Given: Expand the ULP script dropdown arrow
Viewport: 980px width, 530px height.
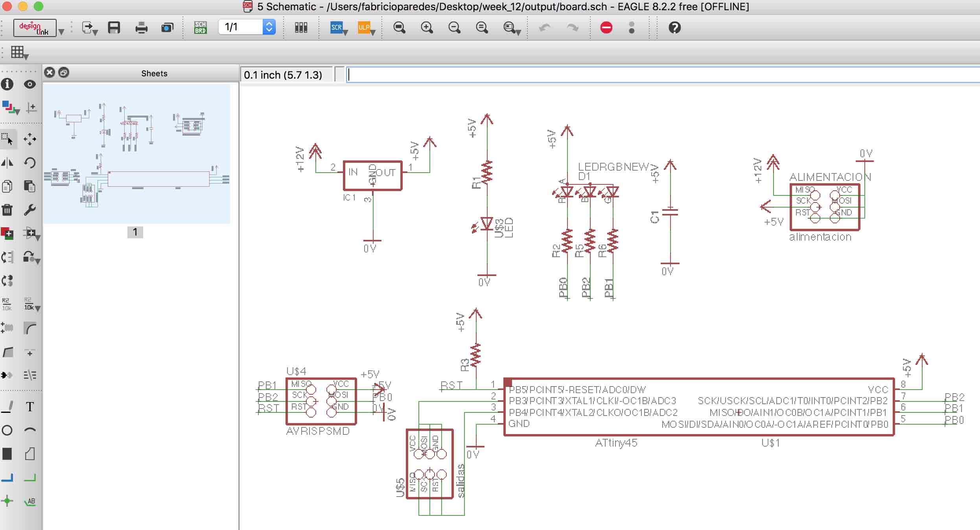Looking at the screenshot, I should pos(373,33).
